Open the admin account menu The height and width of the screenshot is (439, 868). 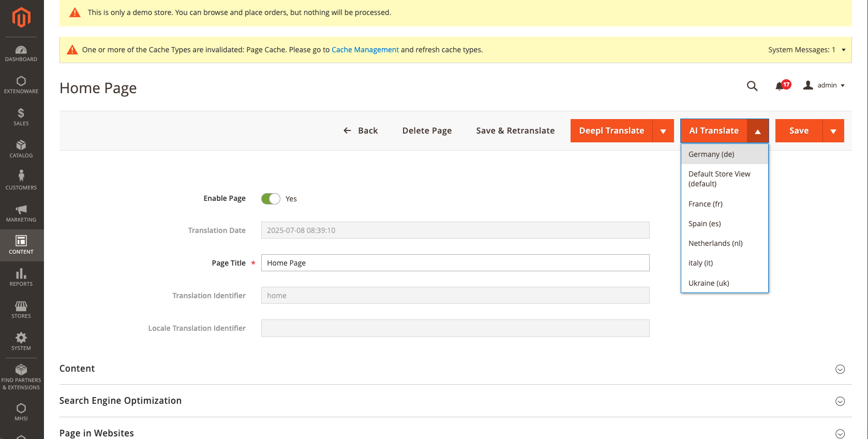click(824, 85)
